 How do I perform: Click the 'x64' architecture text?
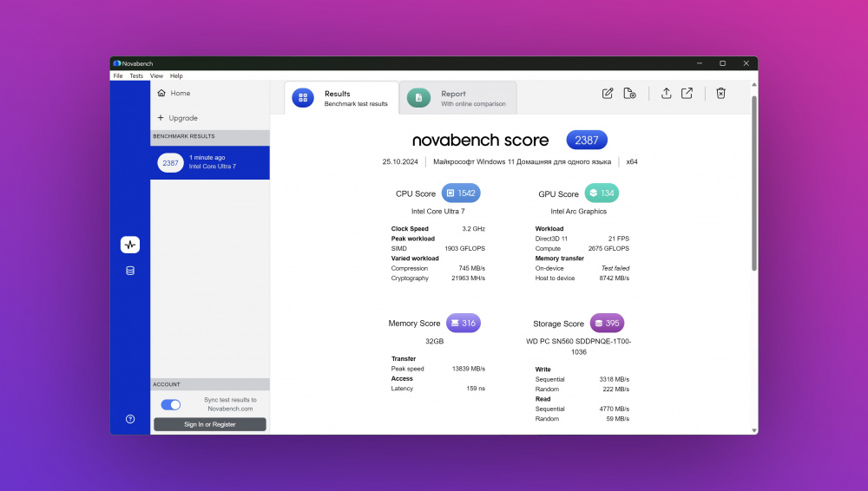[632, 161]
